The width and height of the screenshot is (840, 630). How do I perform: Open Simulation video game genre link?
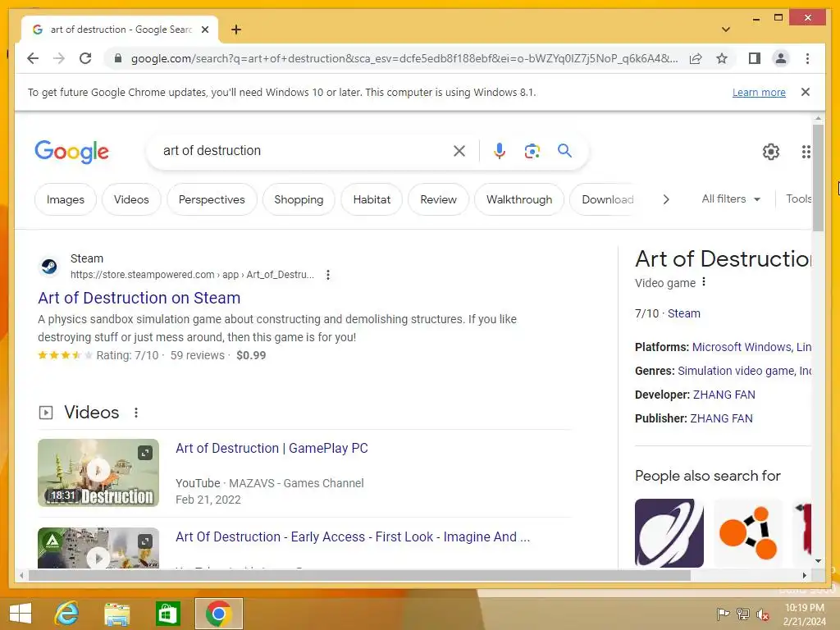737,371
